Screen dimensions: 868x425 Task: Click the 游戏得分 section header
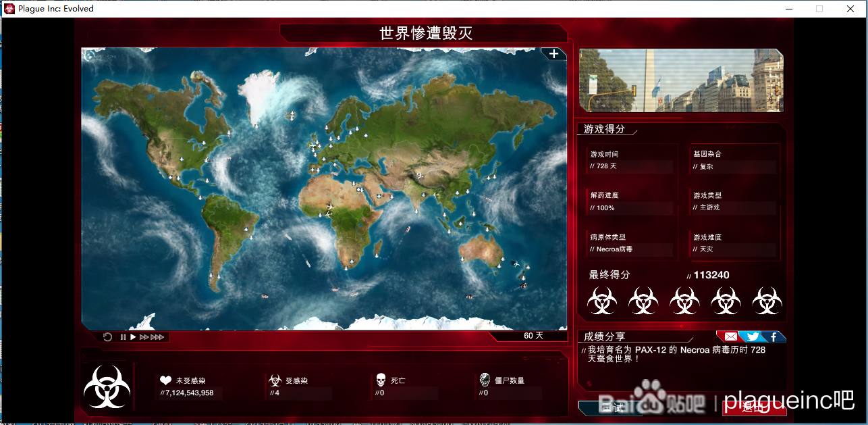tap(604, 129)
